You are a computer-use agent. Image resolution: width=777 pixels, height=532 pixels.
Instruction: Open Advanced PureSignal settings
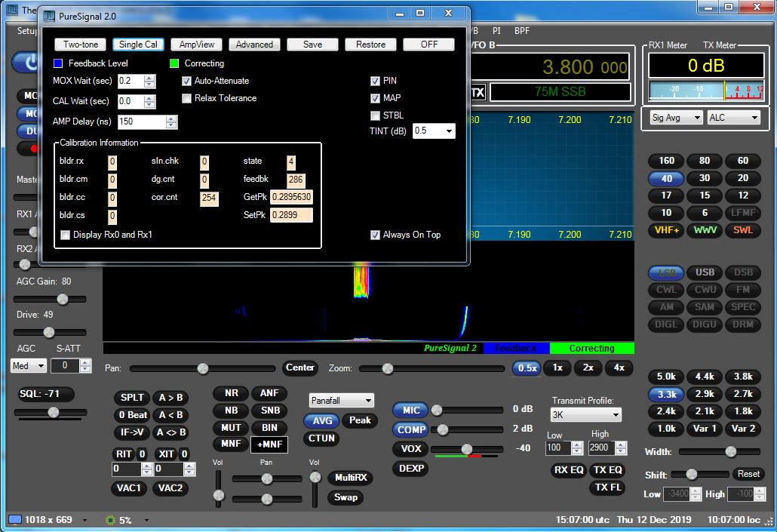(x=254, y=45)
